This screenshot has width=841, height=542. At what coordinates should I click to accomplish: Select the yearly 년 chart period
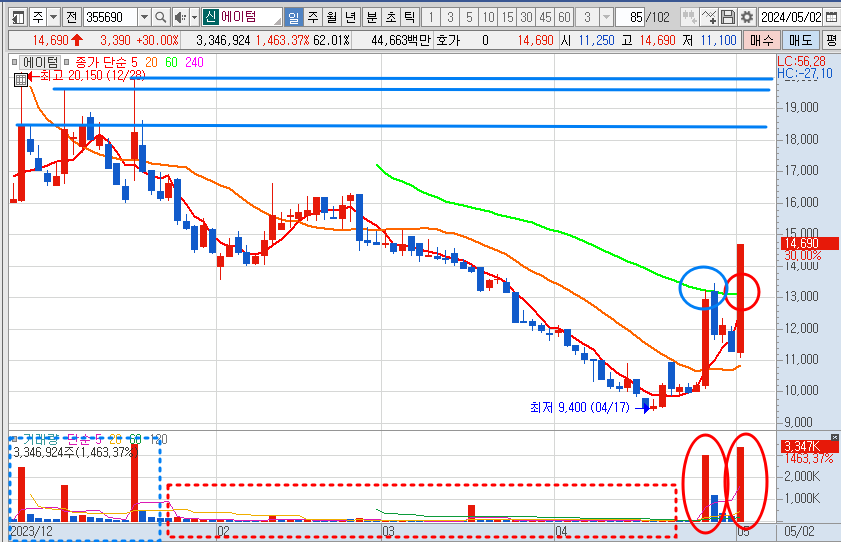point(350,18)
